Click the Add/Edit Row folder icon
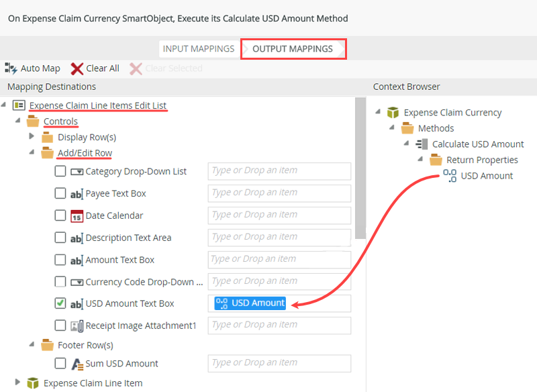537x392 pixels. [47, 153]
